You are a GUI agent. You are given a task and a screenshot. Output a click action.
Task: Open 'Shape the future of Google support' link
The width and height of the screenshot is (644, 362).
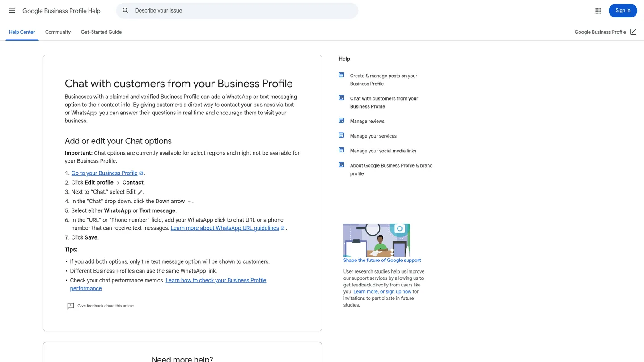[382, 260]
